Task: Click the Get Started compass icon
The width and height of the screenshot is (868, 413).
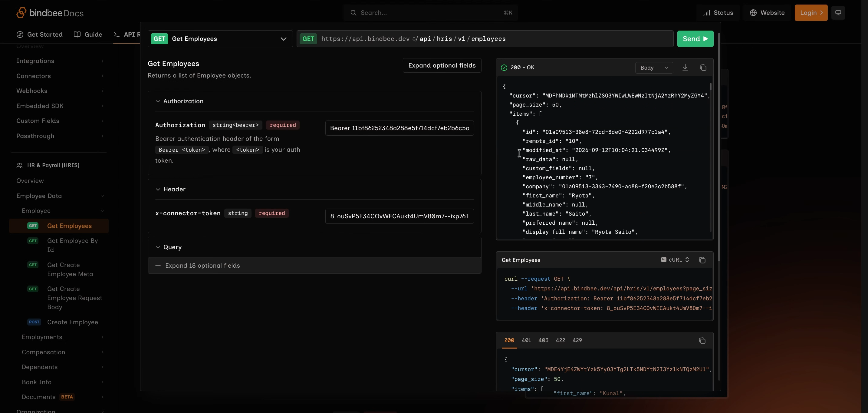Action: 20,35
